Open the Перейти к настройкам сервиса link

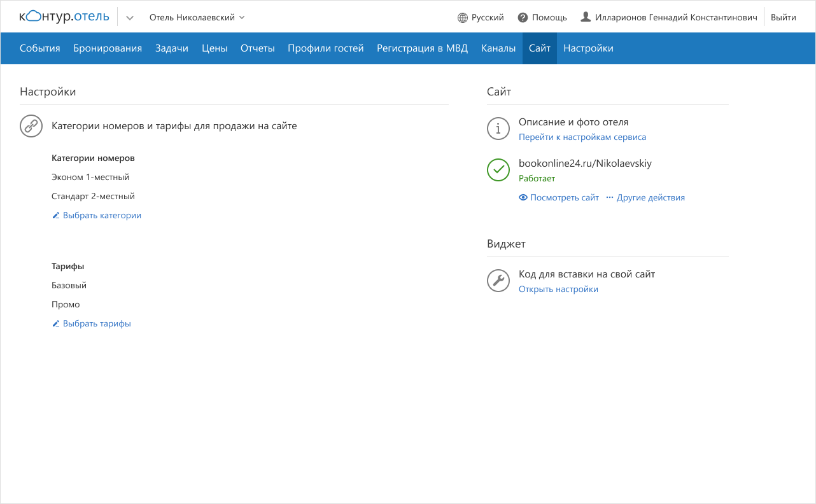[582, 137]
